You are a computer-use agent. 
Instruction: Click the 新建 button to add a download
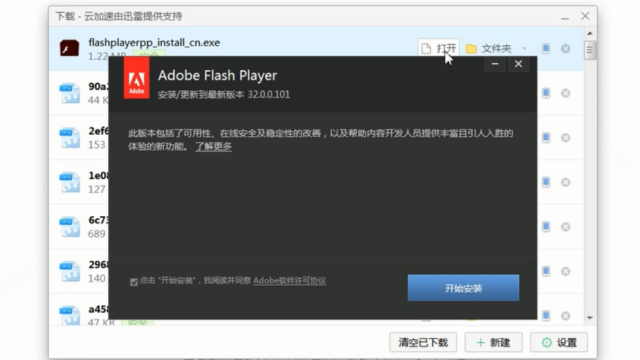coord(493,342)
